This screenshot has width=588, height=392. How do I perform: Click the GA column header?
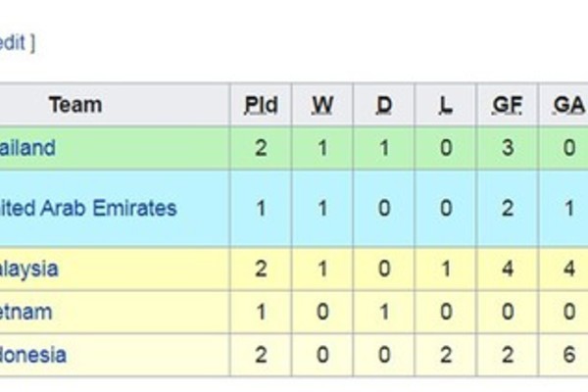pos(567,105)
